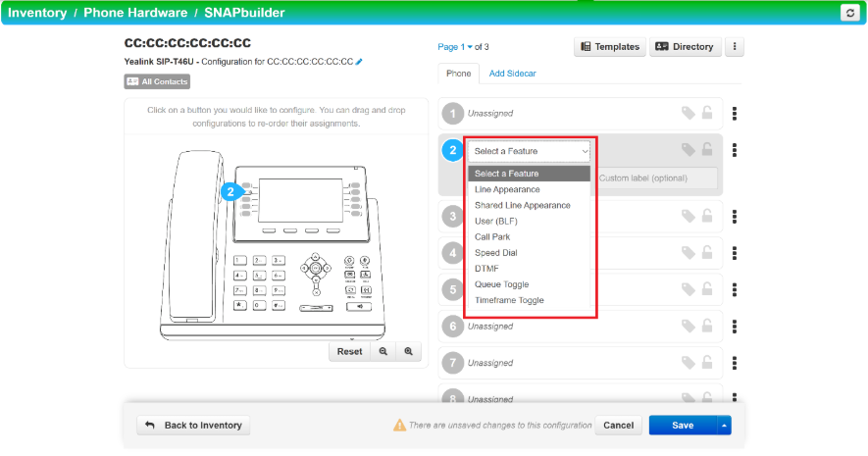Zoom out on the phone diagram
868x456 pixels.
(x=383, y=351)
